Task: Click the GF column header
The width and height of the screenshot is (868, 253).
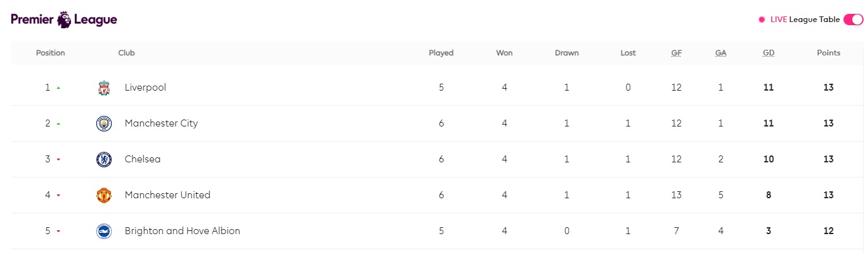Action: click(676, 53)
